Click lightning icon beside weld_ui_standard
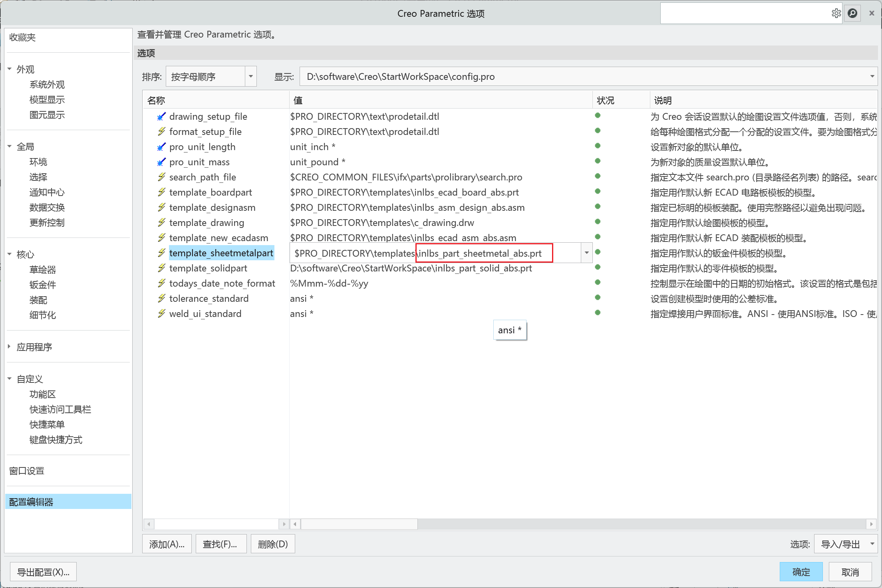882x588 pixels. pos(161,313)
